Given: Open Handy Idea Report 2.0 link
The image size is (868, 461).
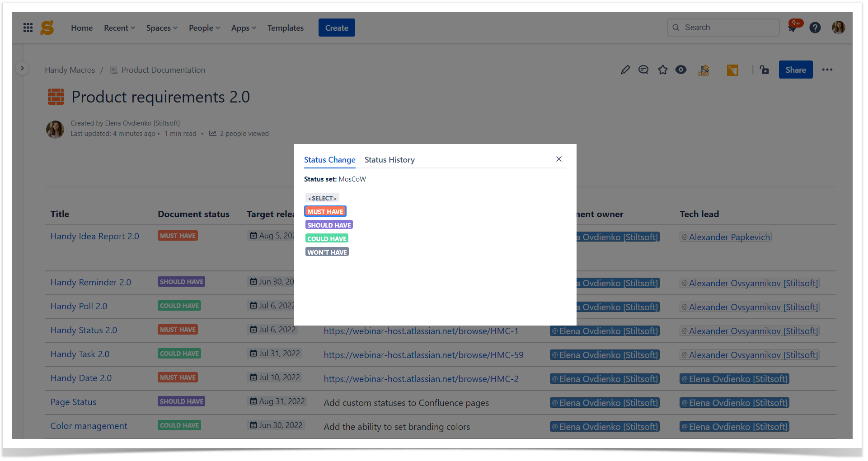Looking at the screenshot, I should tap(95, 236).
